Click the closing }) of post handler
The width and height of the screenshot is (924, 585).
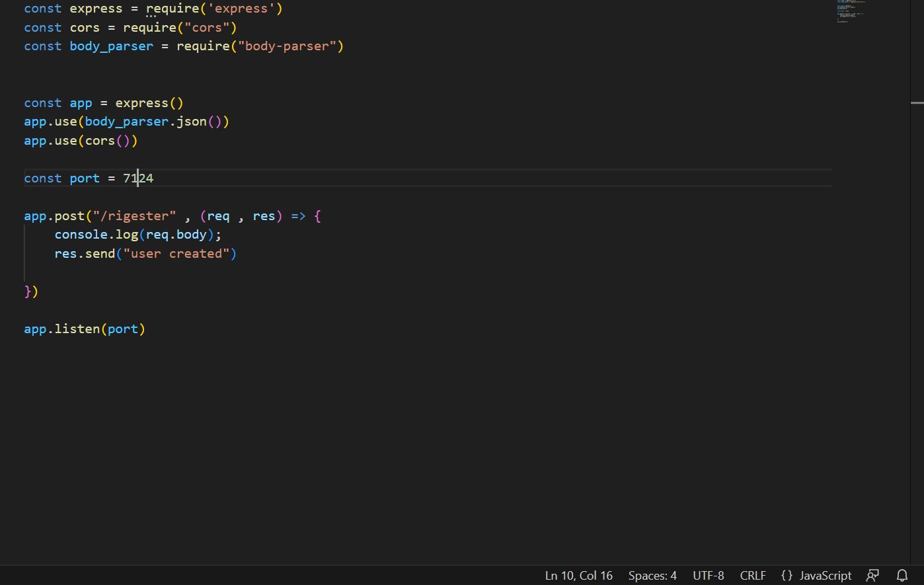(x=31, y=292)
